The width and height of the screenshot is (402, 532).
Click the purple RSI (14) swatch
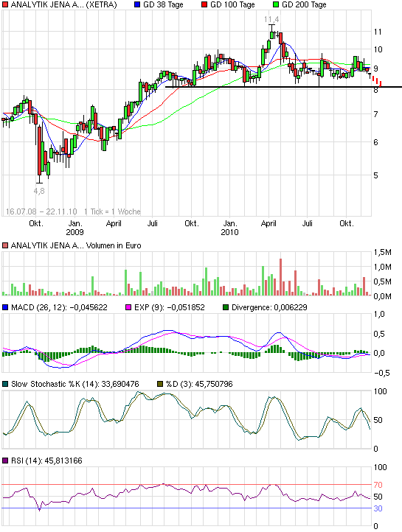pyautogui.click(x=5, y=461)
